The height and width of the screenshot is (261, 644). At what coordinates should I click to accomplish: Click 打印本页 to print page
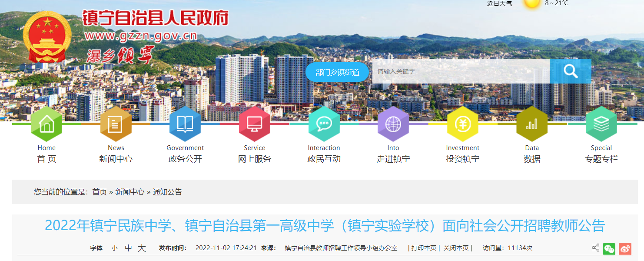tap(424, 248)
